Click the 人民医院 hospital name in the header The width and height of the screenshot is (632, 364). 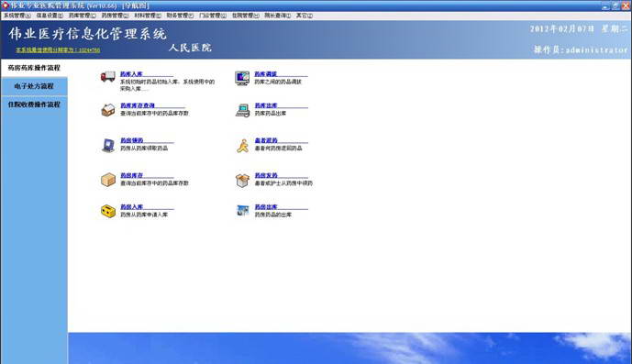(190, 48)
